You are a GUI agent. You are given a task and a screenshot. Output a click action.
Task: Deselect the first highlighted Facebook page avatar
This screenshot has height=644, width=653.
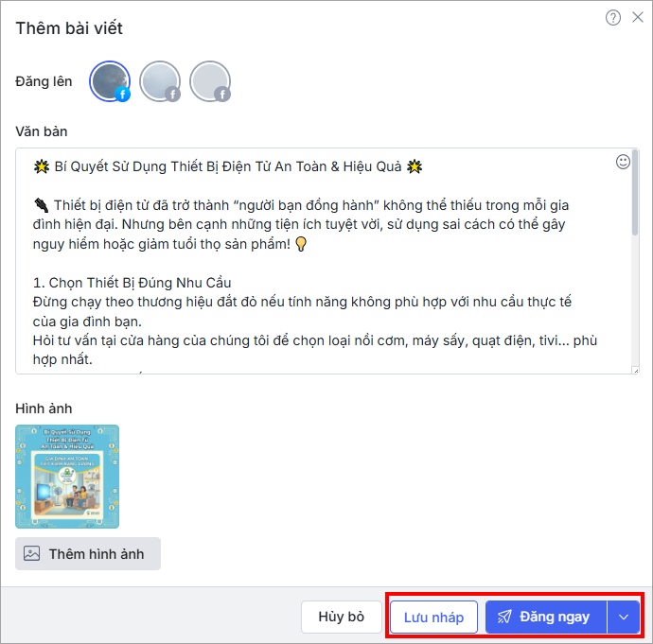tap(110, 81)
